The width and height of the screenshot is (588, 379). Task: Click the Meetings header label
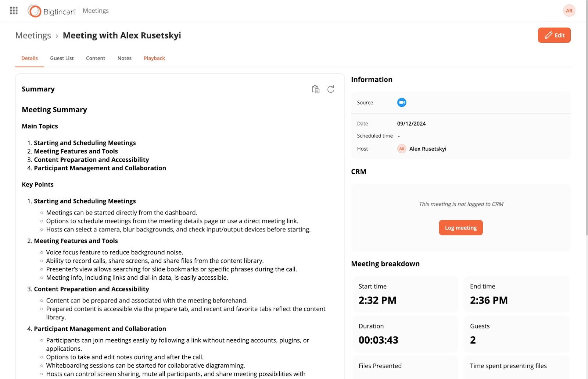[x=96, y=11]
